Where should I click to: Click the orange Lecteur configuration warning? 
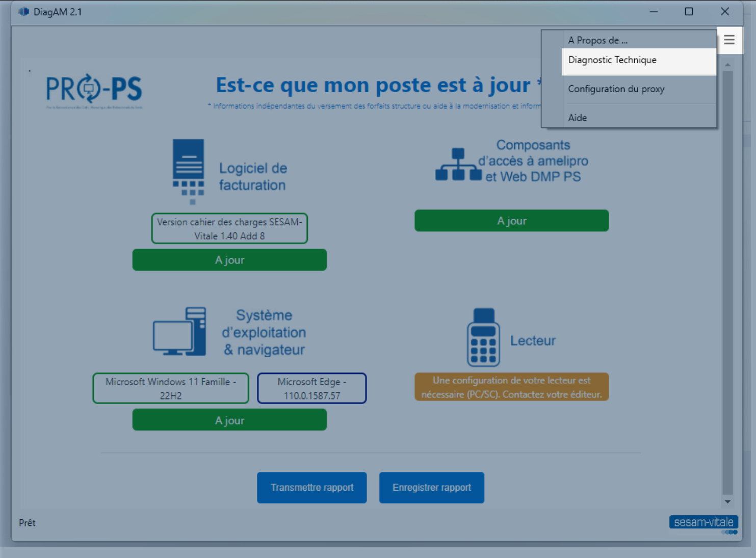(x=511, y=387)
